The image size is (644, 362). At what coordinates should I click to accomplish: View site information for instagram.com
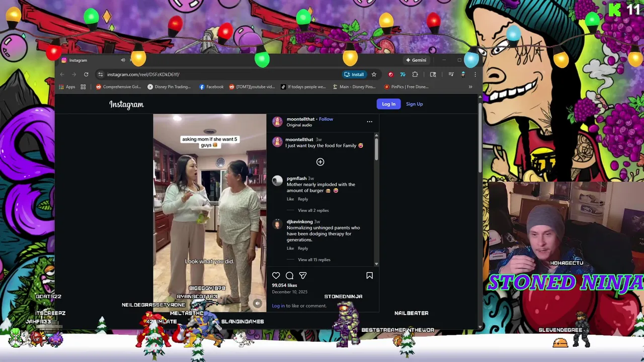(x=101, y=74)
